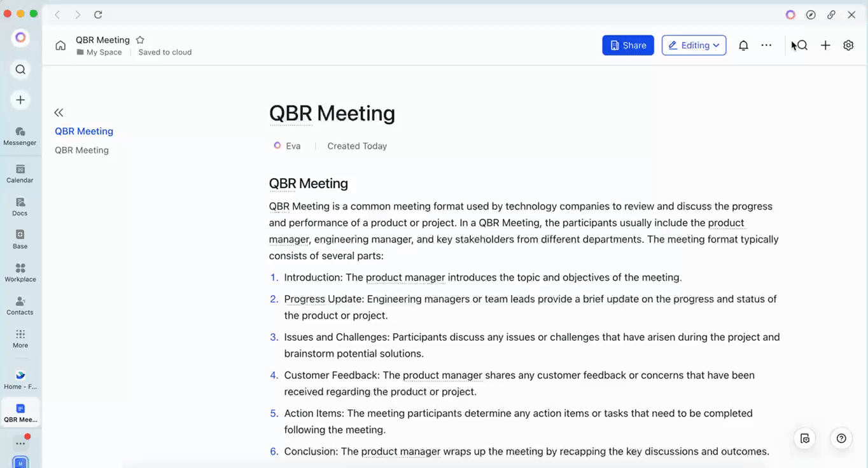Open Docs in the sidebar
The height and width of the screenshot is (468, 868).
point(20,206)
